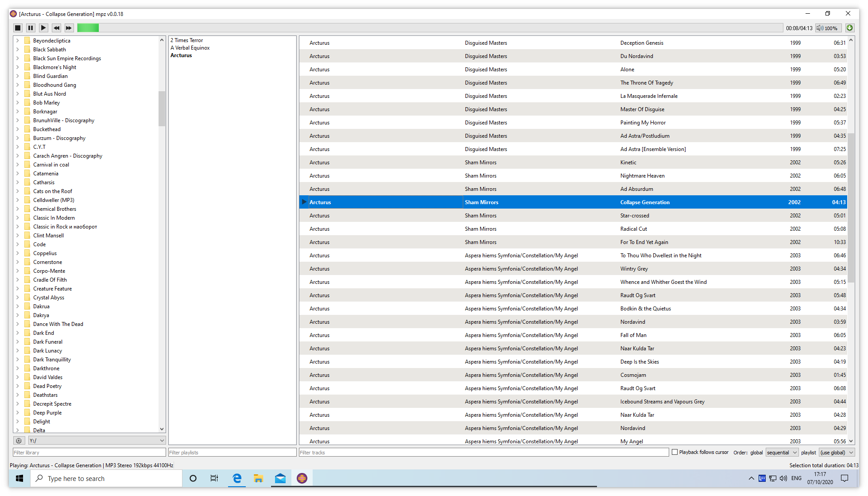Skip to the next track
Image resolution: width=868 pixels, height=496 pixels.
(69, 28)
